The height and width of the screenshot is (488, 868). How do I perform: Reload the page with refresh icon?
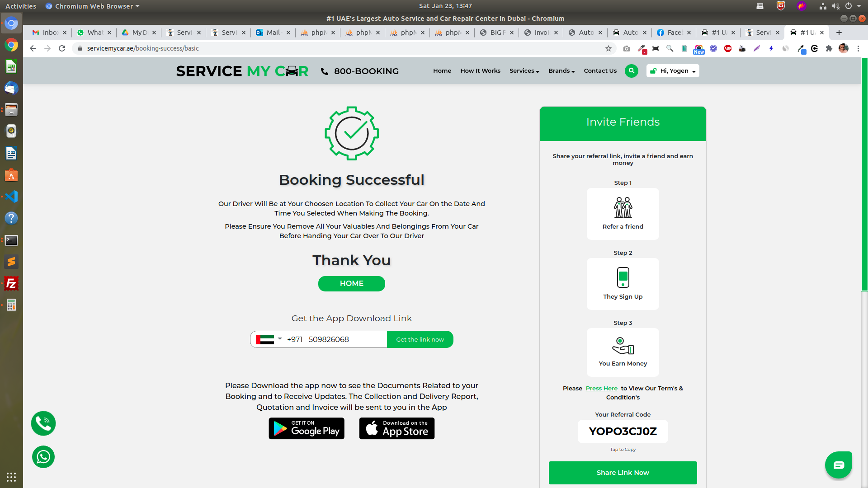pos(62,48)
